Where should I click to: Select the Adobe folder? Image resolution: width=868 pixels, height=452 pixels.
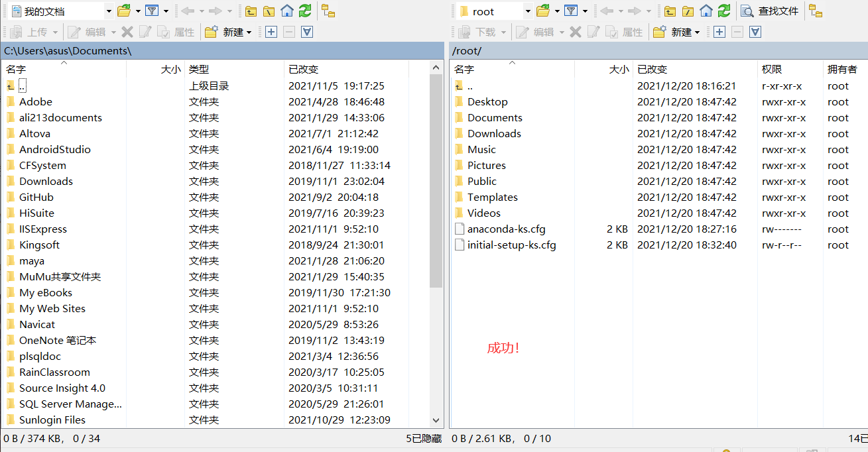(x=36, y=101)
